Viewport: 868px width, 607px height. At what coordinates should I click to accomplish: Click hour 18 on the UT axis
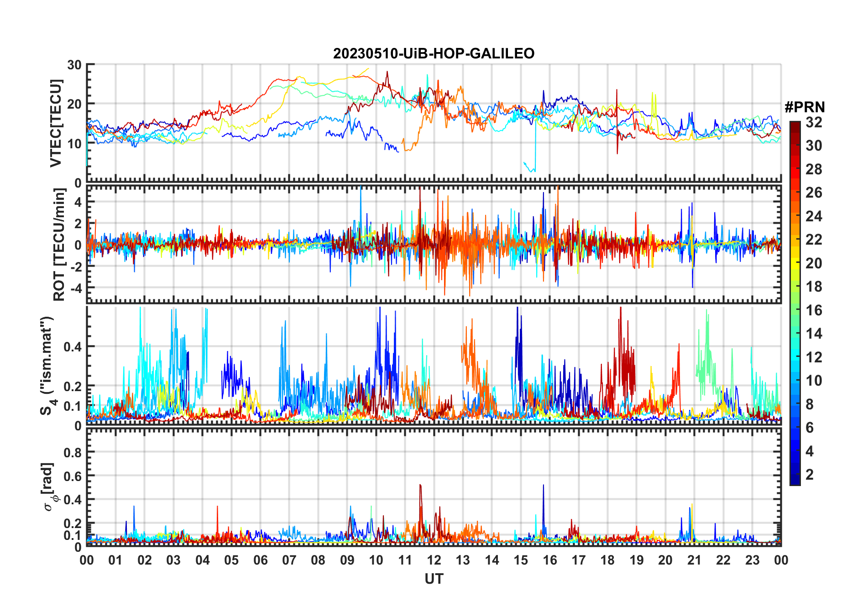click(607, 560)
